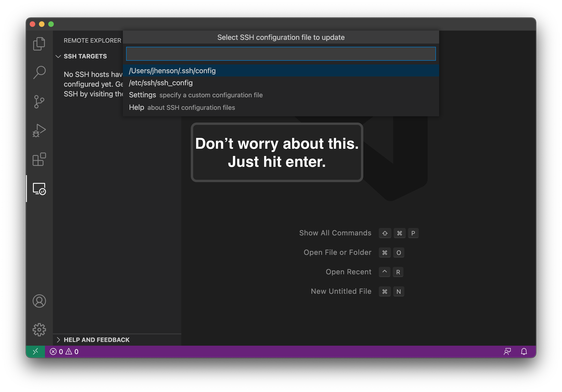Select /Users/jhenson/.ssh/config option
Image resolution: width=562 pixels, height=392 pixels.
click(172, 71)
